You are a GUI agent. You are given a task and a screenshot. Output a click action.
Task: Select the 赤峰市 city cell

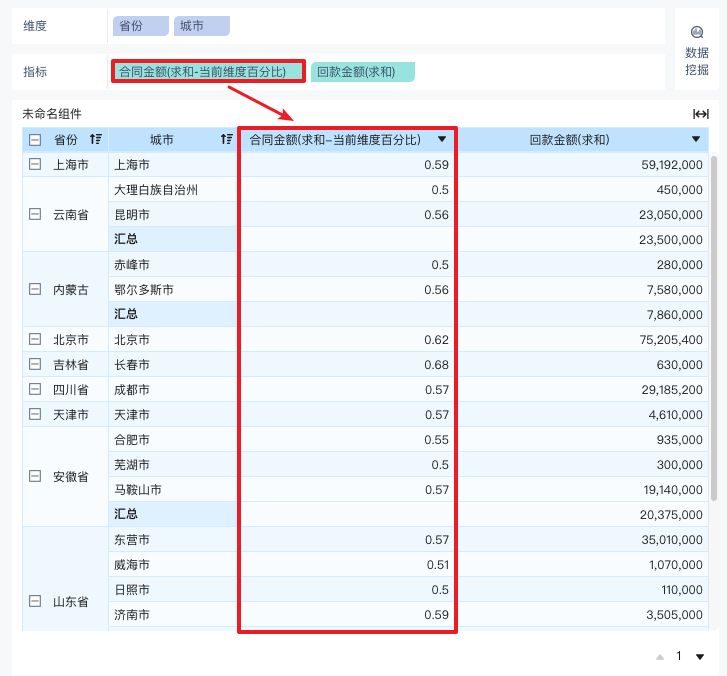click(173, 264)
